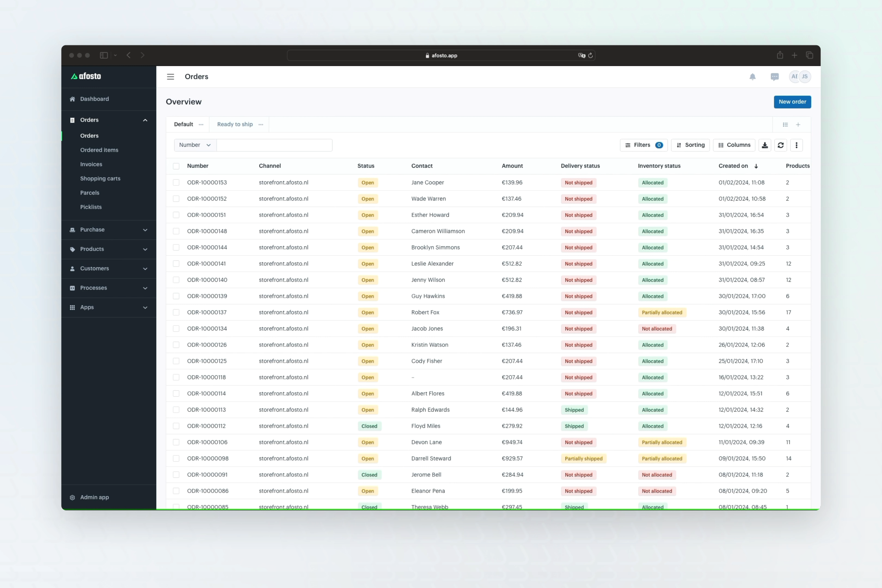Open the vertical three-dot options menu
This screenshot has height=588, width=882.
796,145
